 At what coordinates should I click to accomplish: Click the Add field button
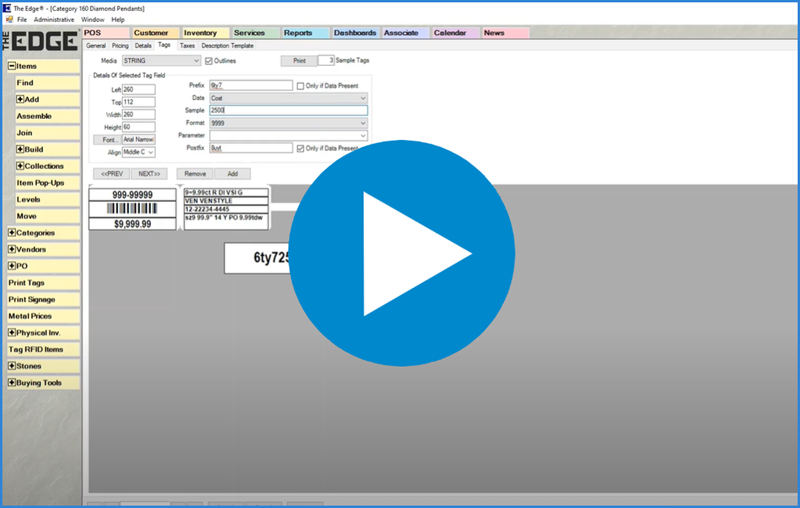point(233,174)
